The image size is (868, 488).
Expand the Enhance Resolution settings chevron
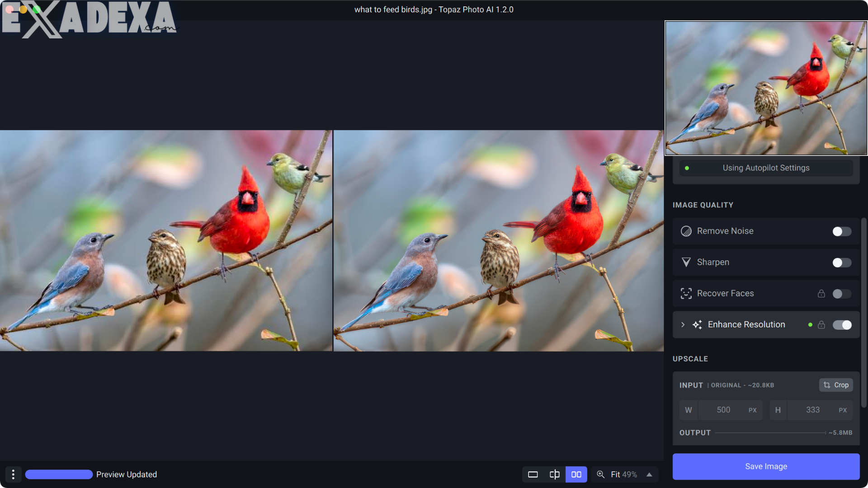[x=683, y=324]
